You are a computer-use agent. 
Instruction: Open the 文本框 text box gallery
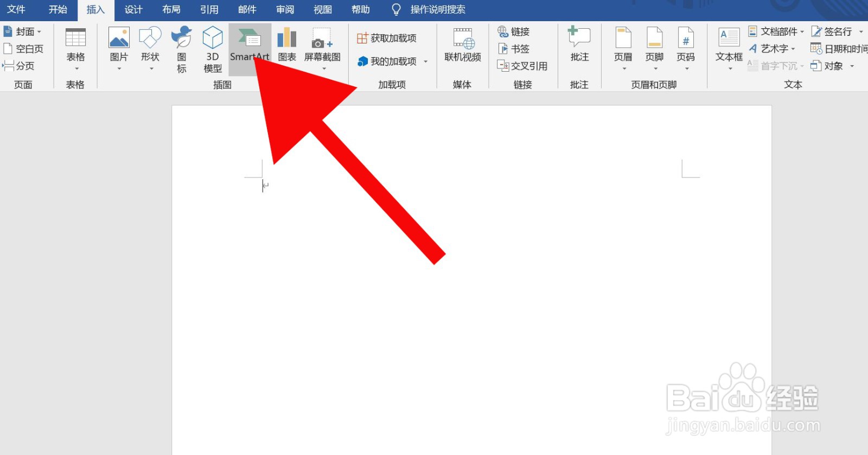(729, 49)
